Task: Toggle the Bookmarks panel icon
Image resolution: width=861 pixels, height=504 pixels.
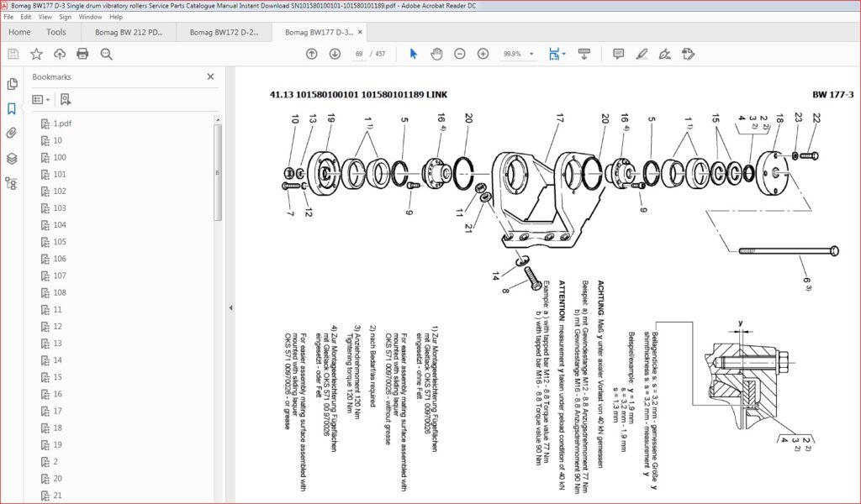Action: point(12,108)
